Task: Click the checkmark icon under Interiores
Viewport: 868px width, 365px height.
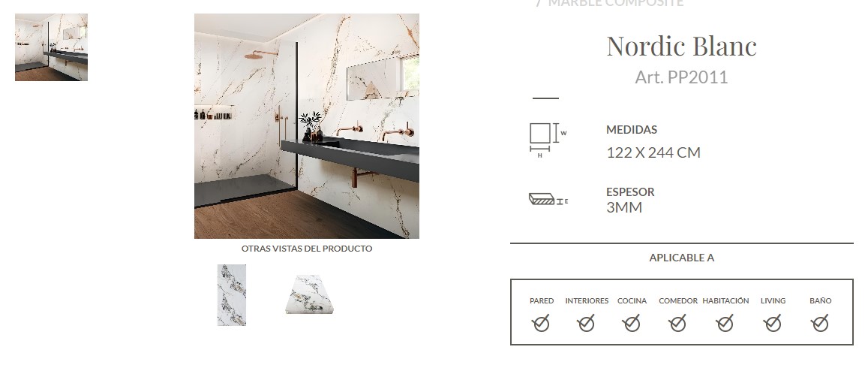Action: [x=586, y=323]
